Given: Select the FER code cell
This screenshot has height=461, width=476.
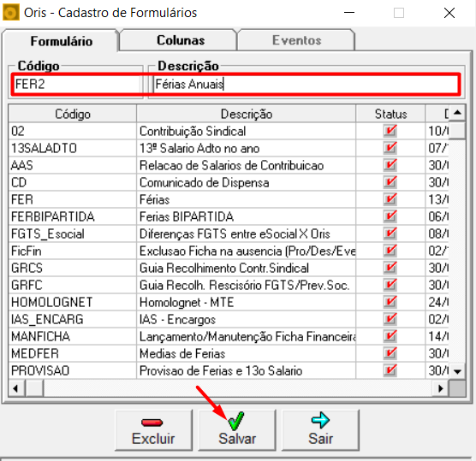Looking at the screenshot, I should click(73, 199).
